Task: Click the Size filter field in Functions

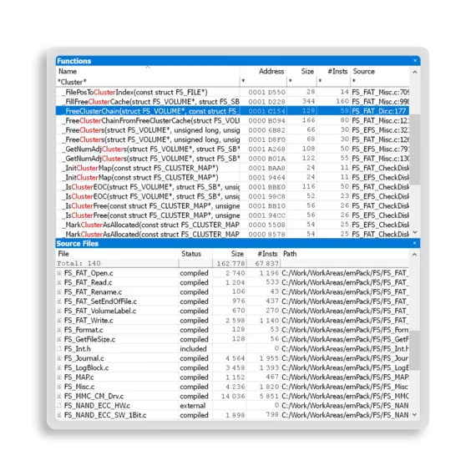Action: (x=301, y=81)
